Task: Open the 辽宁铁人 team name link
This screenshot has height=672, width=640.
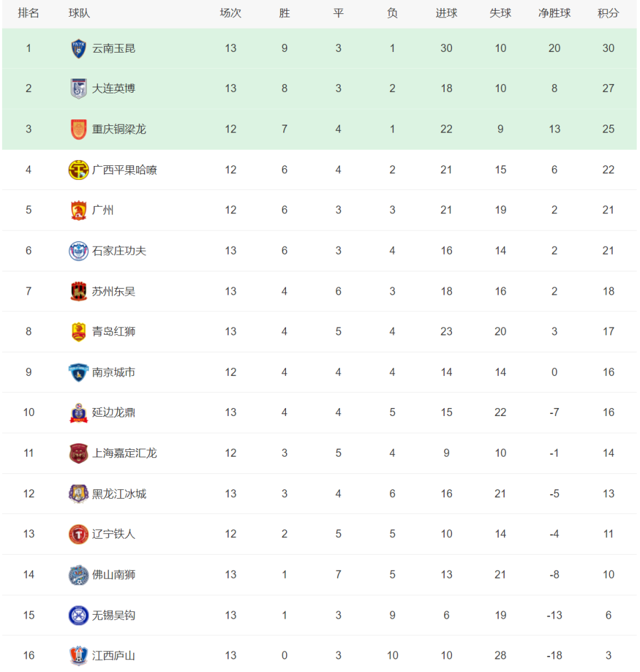Action: pyautogui.click(x=113, y=534)
